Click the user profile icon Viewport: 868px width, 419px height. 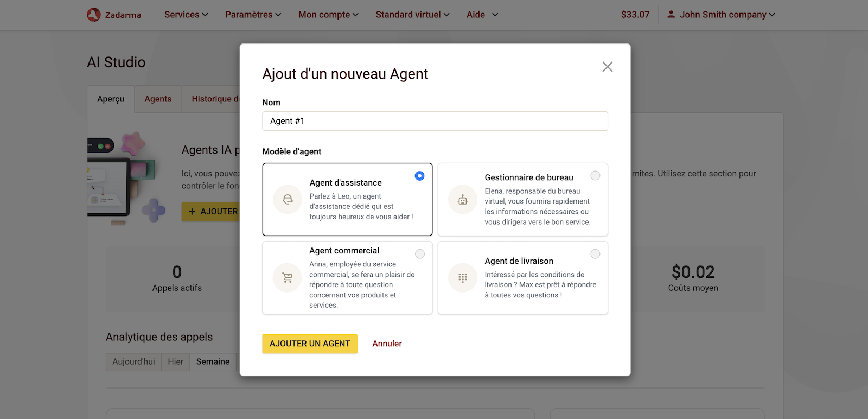point(671,14)
